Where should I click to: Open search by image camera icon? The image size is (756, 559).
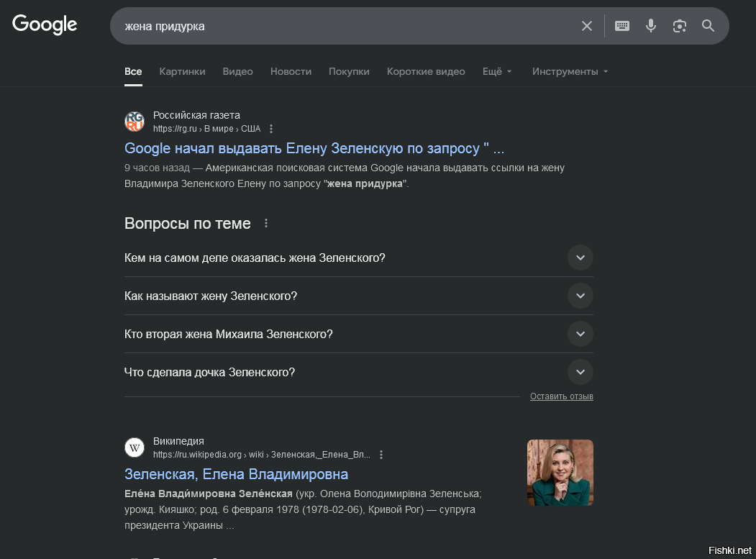(x=680, y=26)
